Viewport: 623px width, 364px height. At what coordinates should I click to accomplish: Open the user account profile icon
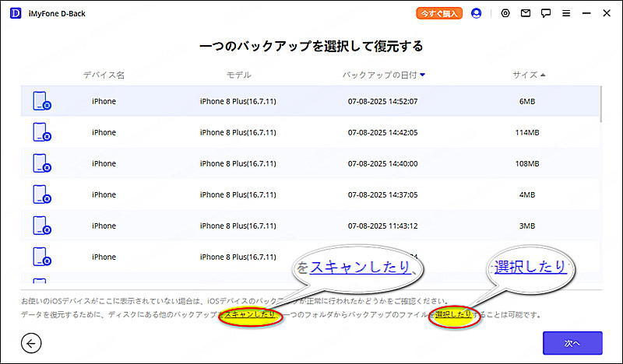point(476,13)
